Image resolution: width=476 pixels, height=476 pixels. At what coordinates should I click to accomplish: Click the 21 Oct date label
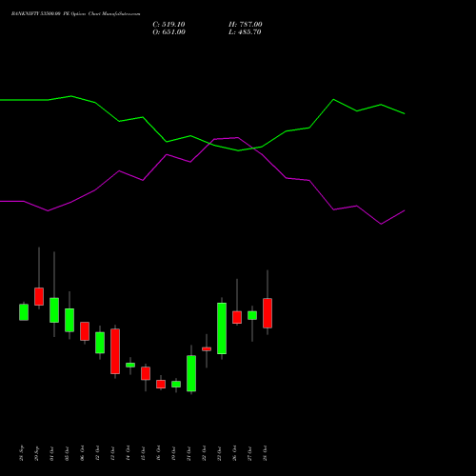[188, 453]
